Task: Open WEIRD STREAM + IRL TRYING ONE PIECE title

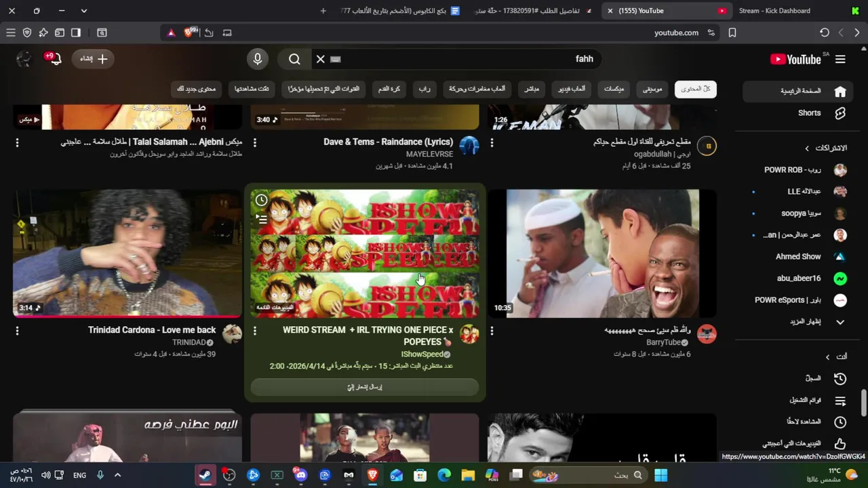Action: [x=368, y=335]
